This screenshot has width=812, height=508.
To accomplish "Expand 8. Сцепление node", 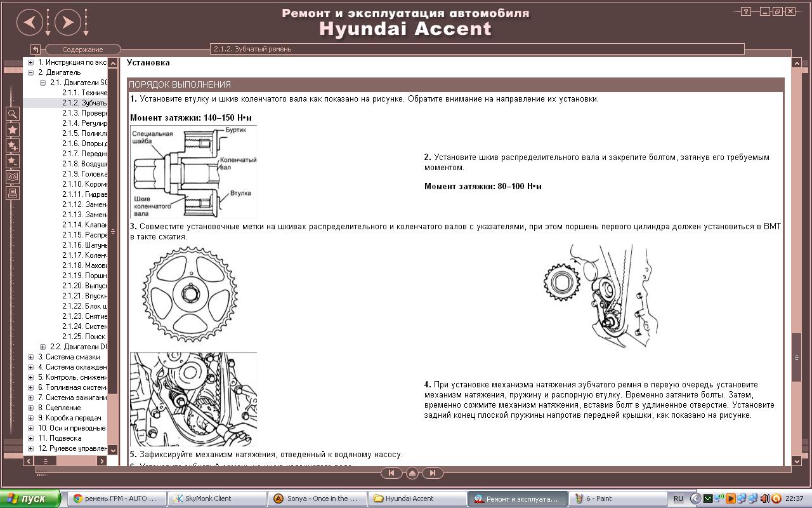I will point(30,408).
